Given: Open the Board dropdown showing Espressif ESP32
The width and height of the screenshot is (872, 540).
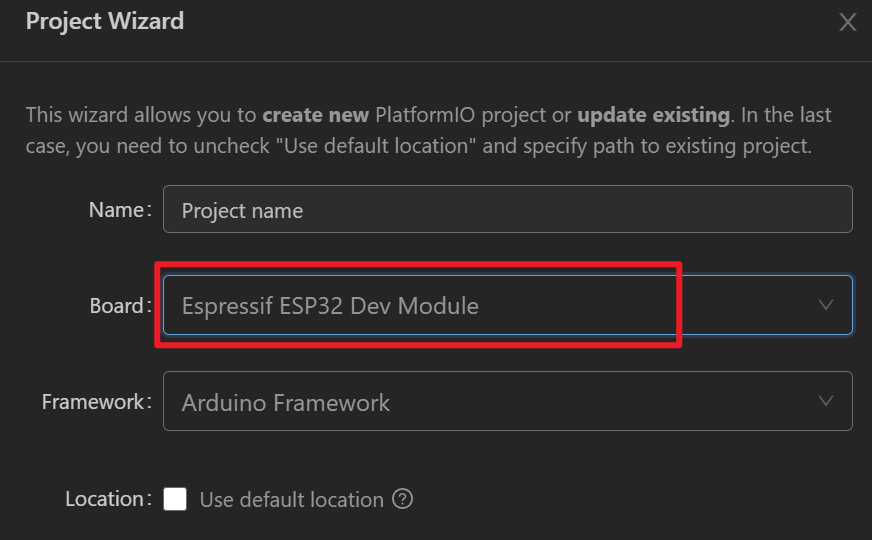Looking at the screenshot, I should click(507, 305).
